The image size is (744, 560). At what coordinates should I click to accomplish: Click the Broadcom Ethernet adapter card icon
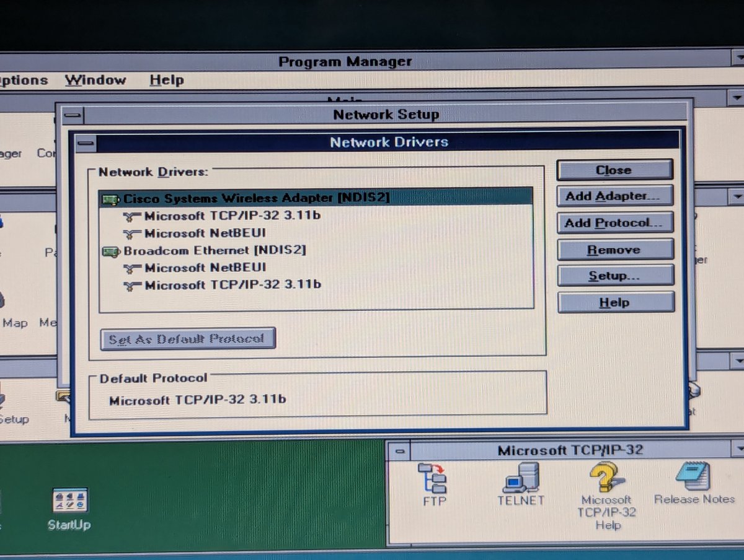tap(111, 252)
